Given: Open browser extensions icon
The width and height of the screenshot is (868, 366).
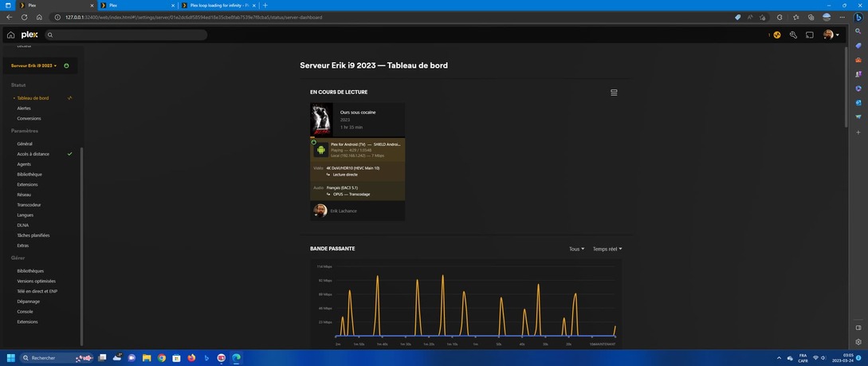Looking at the screenshot, I should (x=780, y=18).
